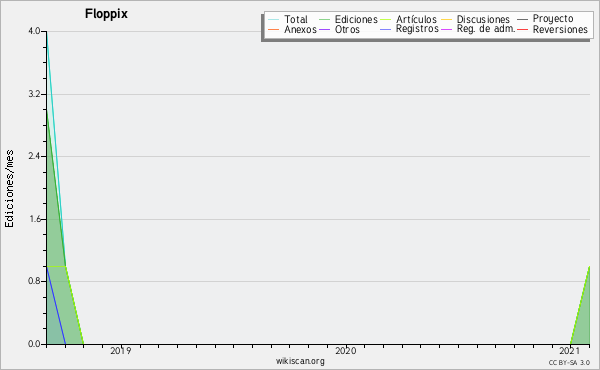This screenshot has height=370, width=600.
Task: Click the 4.0 y-axis value
Action: pos(34,31)
